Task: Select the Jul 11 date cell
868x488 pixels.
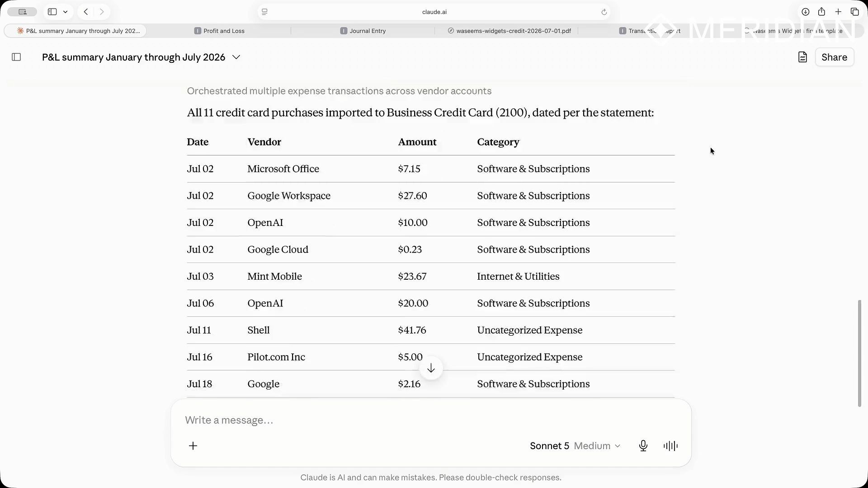Action: coord(199,330)
